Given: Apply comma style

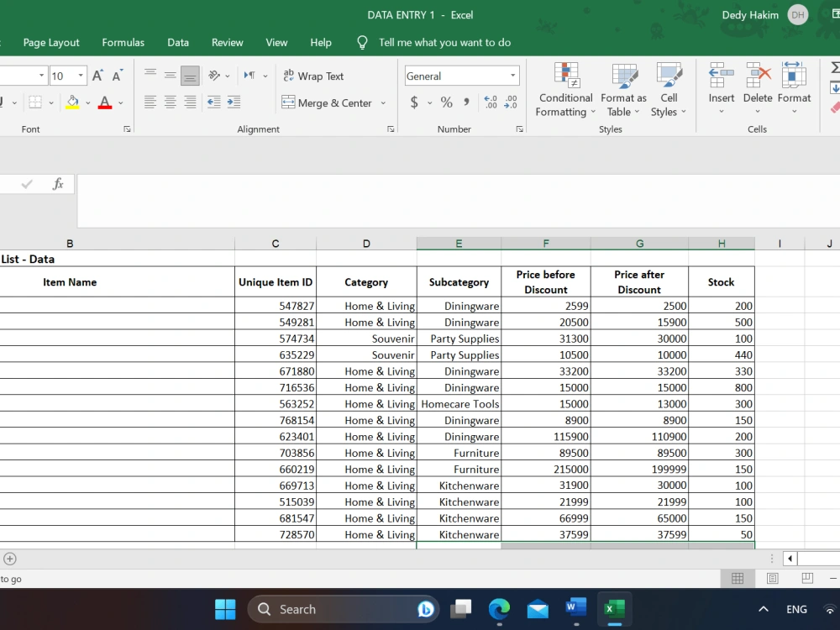Looking at the screenshot, I should click(466, 102).
